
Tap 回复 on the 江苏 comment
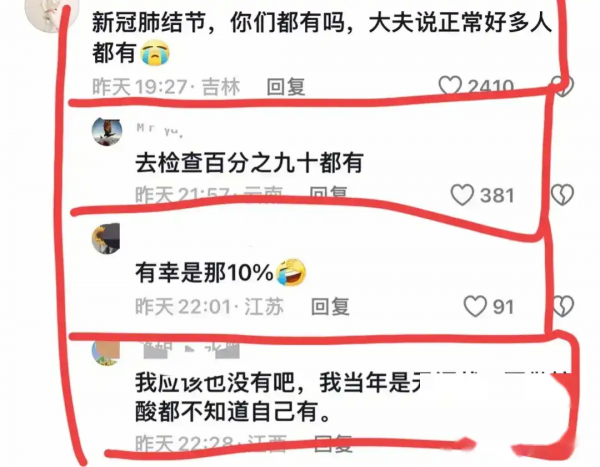pos(330,307)
